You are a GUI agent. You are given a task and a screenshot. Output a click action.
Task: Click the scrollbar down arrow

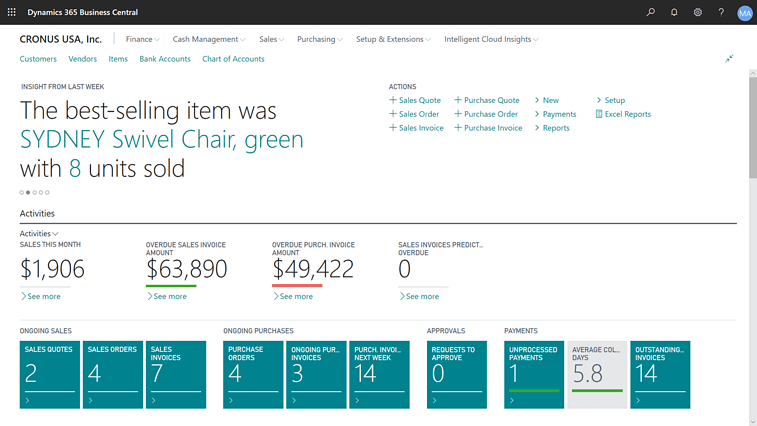click(753, 422)
